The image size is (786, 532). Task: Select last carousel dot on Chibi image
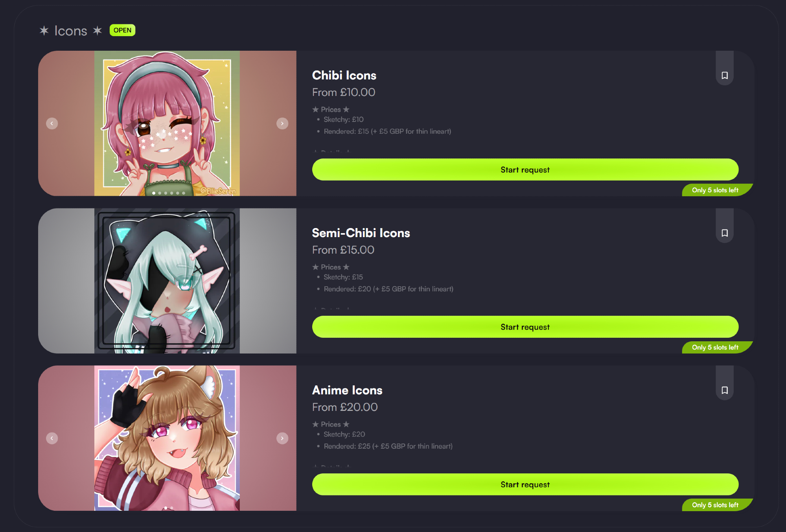click(184, 193)
